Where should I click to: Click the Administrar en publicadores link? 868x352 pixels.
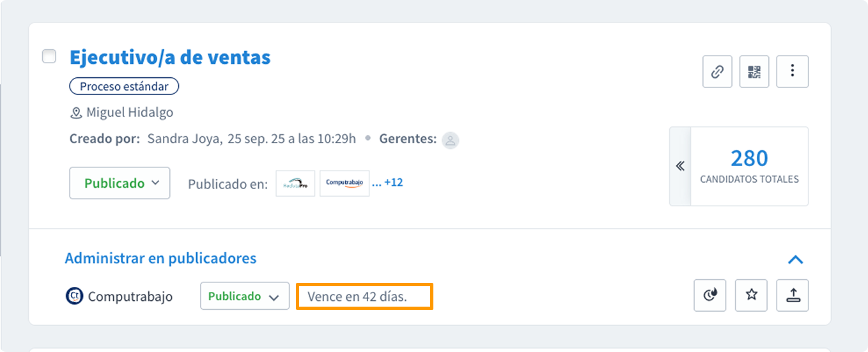click(160, 259)
